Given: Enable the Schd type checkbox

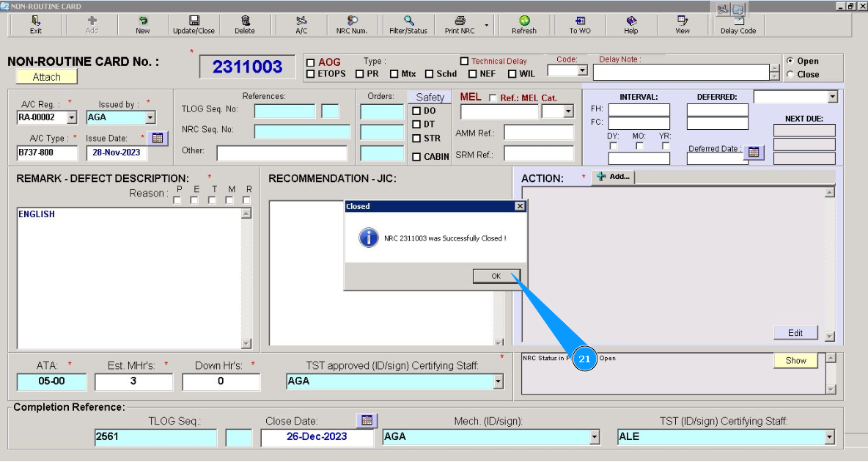Looking at the screenshot, I should [429, 73].
